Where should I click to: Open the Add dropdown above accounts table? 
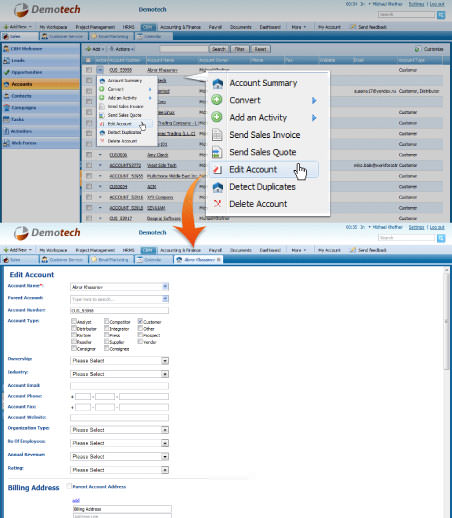[x=95, y=49]
